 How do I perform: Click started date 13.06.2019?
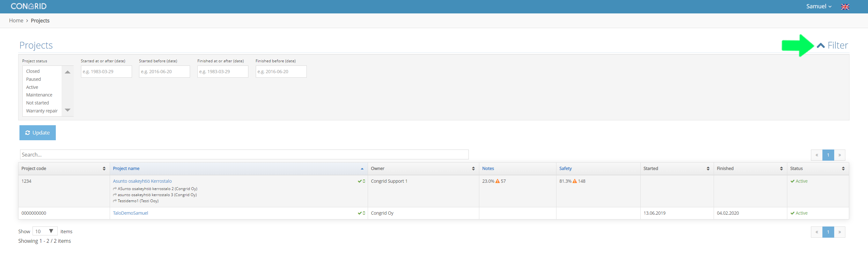coord(654,213)
